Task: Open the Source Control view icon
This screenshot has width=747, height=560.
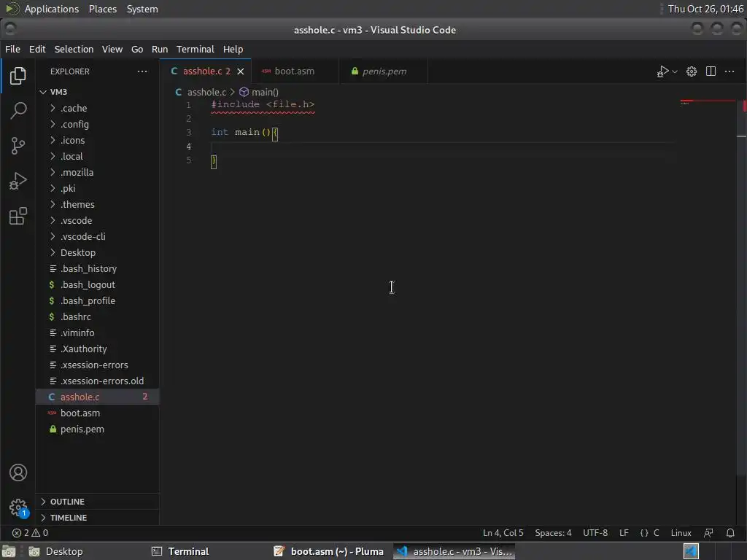Action: coord(18,146)
